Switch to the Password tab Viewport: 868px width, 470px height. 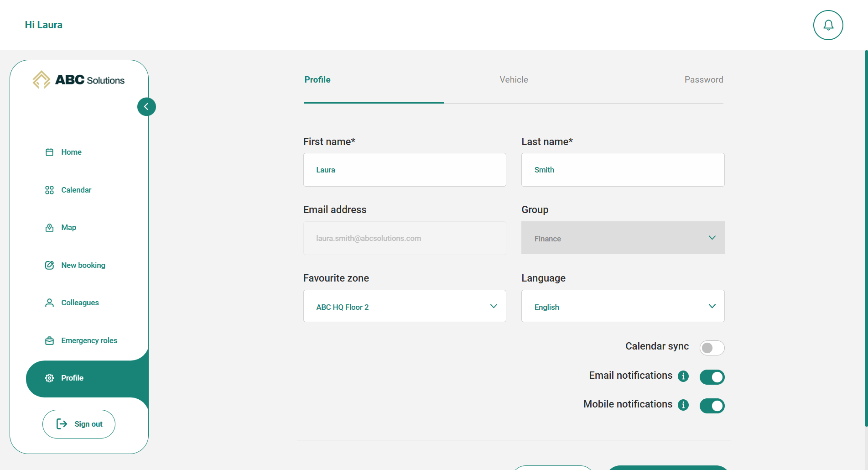click(704, 80)
